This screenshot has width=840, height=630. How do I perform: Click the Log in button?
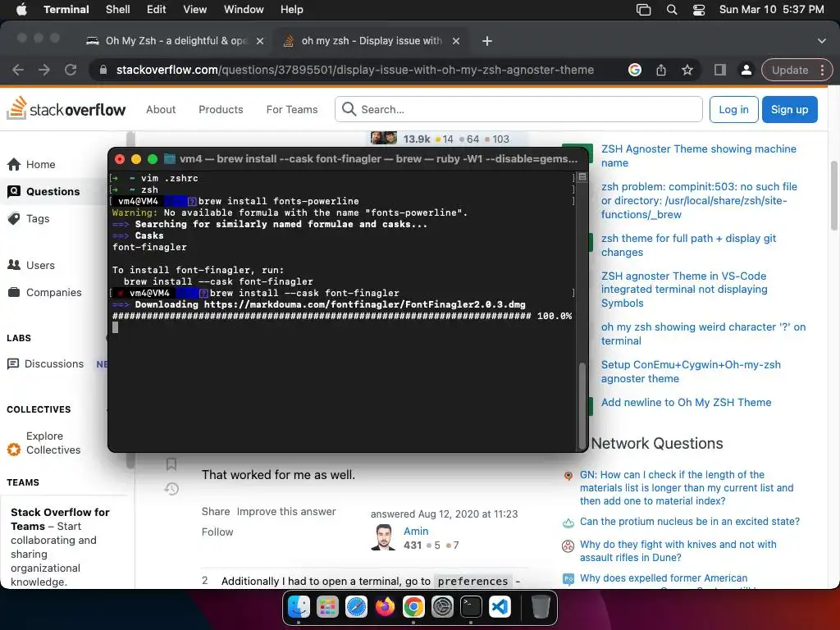coord(733,109)
